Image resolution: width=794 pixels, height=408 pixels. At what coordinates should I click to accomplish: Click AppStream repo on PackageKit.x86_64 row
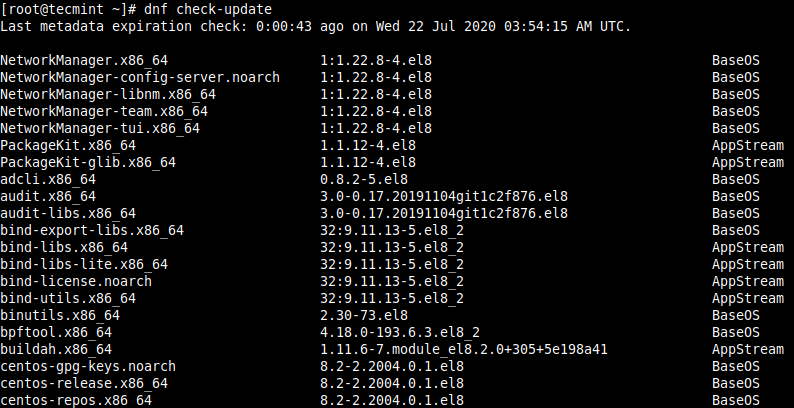pyautogui.click(x=748, y=146)
